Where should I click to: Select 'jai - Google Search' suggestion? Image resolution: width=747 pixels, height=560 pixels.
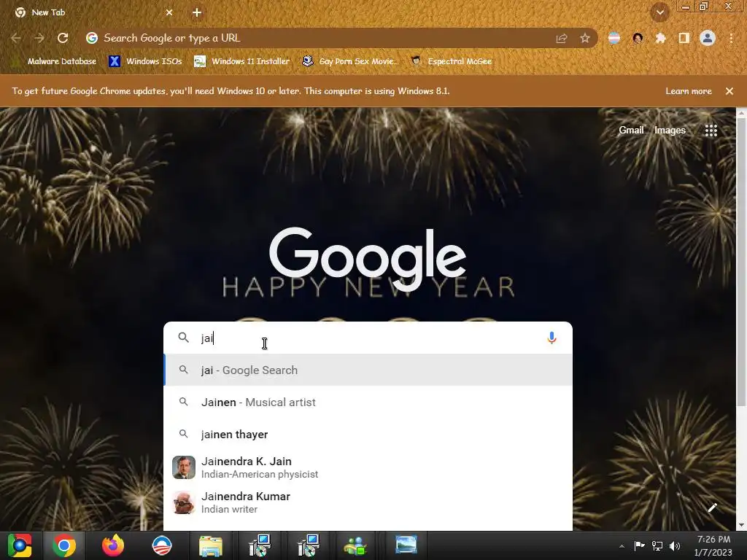click(x=368, y=370)
